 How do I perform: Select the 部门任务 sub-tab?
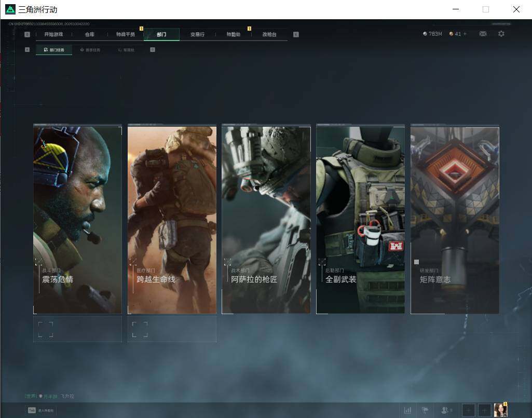click(54, 50)
